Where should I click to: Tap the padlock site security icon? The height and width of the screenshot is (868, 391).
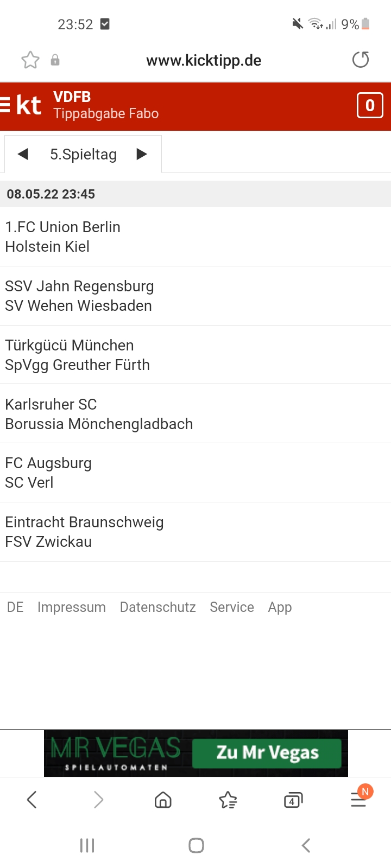tap(55, 60)
